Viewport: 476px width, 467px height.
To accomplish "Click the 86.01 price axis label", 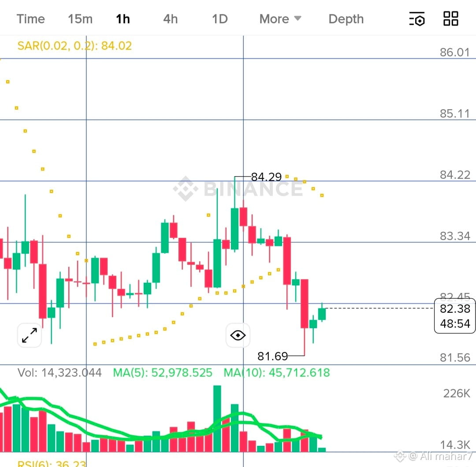I will click(455, 52).
